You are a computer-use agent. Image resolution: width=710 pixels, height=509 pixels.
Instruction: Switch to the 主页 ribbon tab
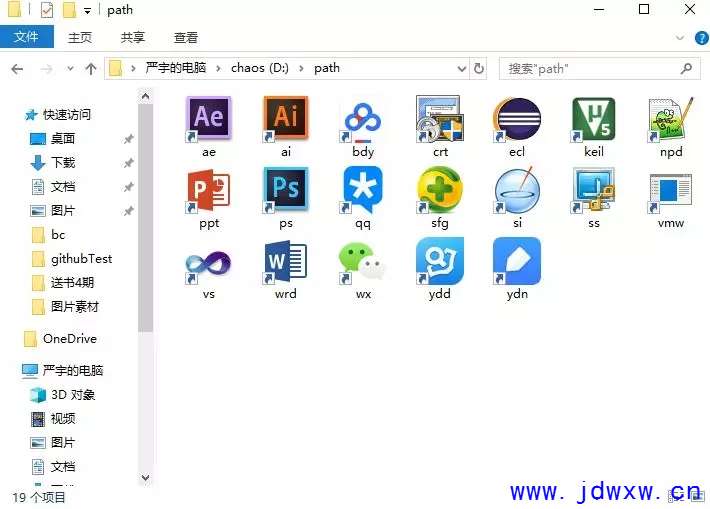(x=80, y=37)
